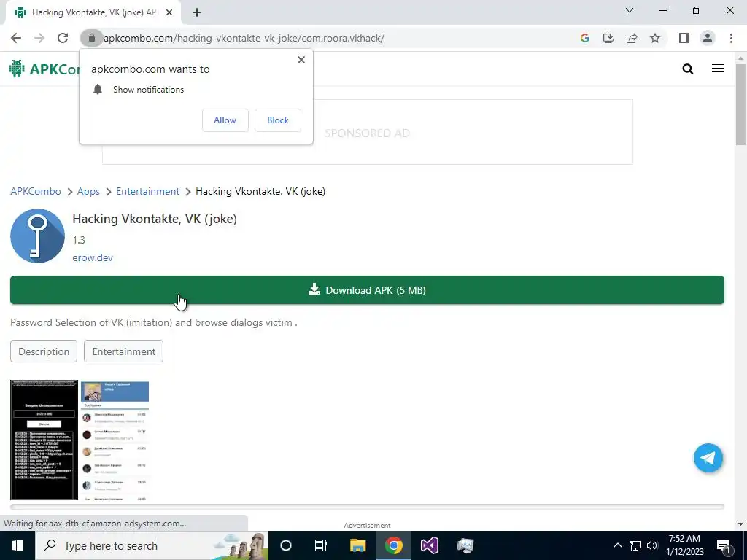Reload the page with refresh icon

click(63, 38)
